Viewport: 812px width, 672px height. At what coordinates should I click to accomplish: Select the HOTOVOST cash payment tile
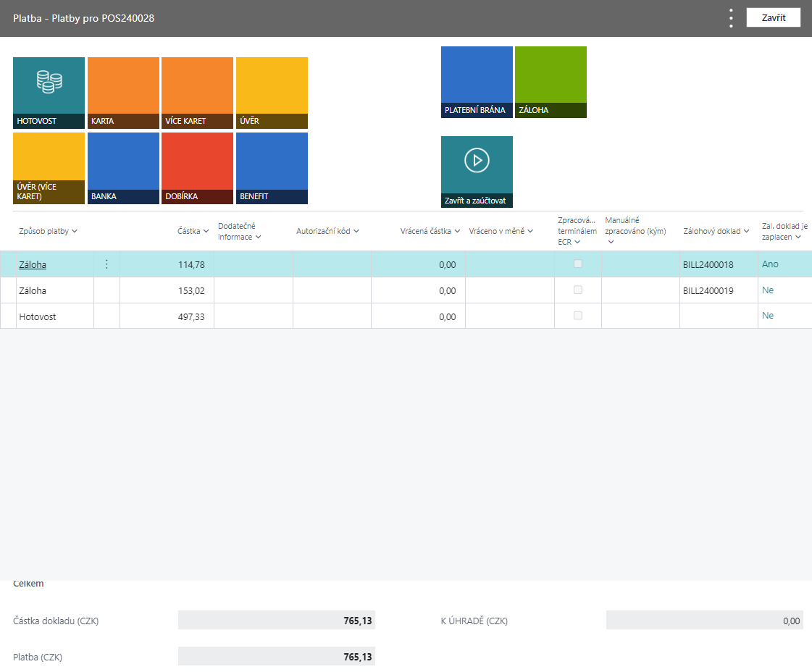coord(49,93)
